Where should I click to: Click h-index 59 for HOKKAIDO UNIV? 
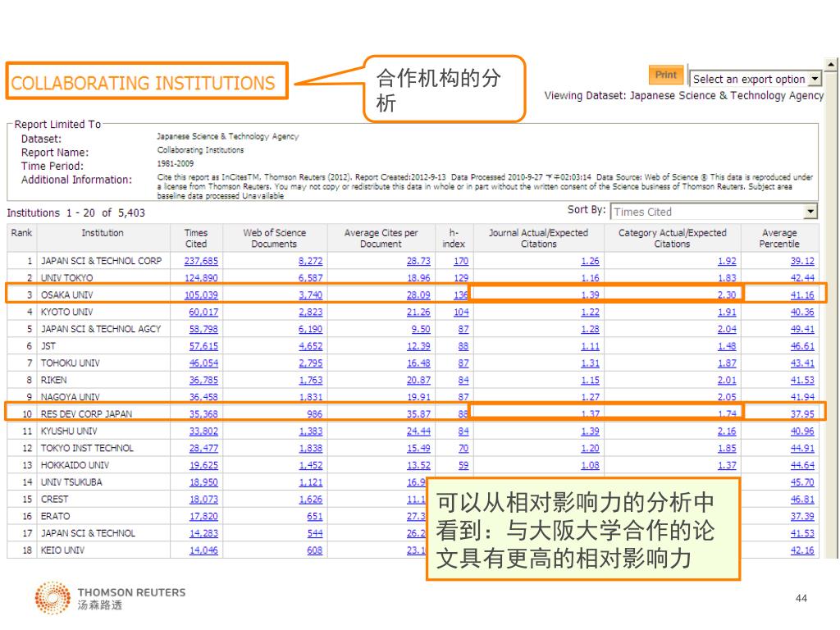(463, 466)
